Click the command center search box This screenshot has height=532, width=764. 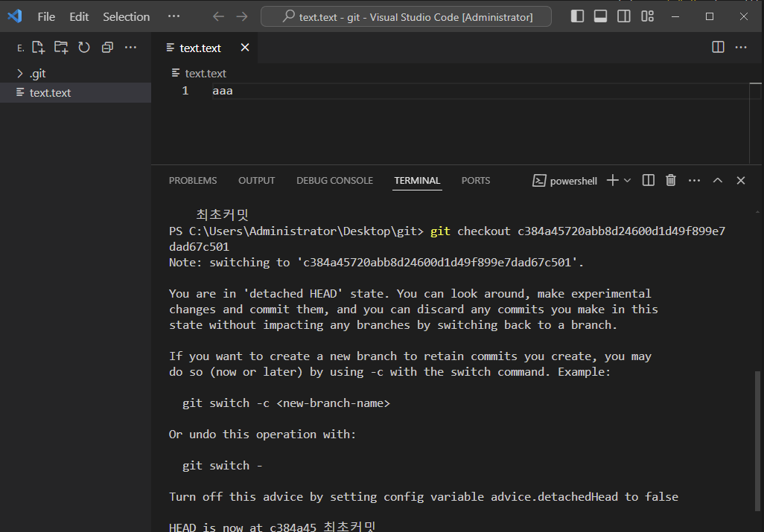coord(406,16)
